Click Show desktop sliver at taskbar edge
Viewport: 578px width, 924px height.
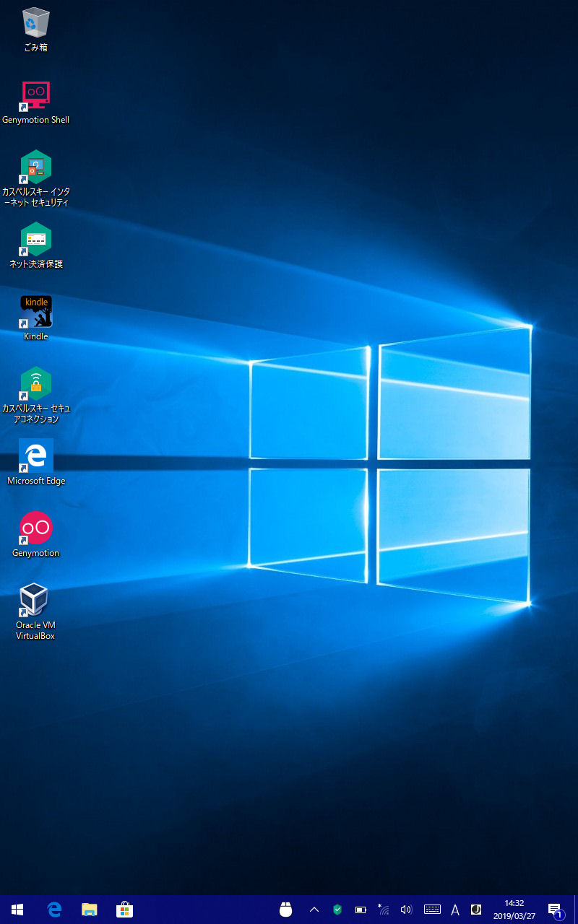point(575,910)
